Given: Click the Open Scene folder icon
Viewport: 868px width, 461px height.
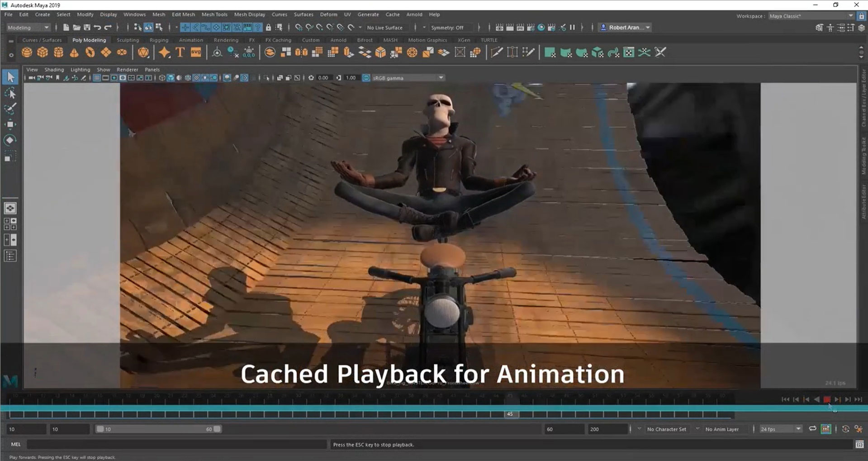Looking at the screenshot, I should tap(76, 28).
